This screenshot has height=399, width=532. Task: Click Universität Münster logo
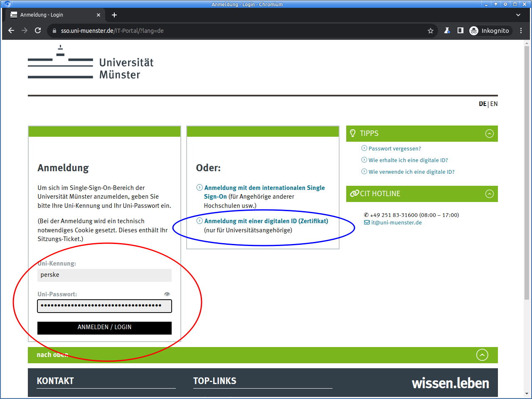pyautogui.click(x=91, y=63)
